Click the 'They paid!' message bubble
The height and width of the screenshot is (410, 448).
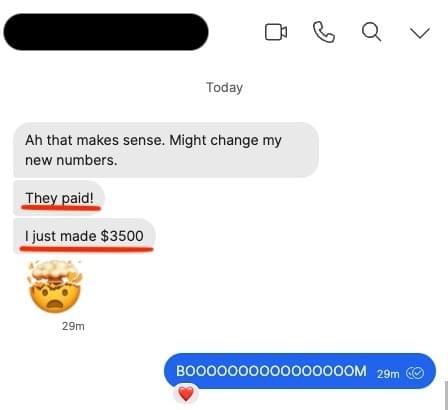(59, 198)
